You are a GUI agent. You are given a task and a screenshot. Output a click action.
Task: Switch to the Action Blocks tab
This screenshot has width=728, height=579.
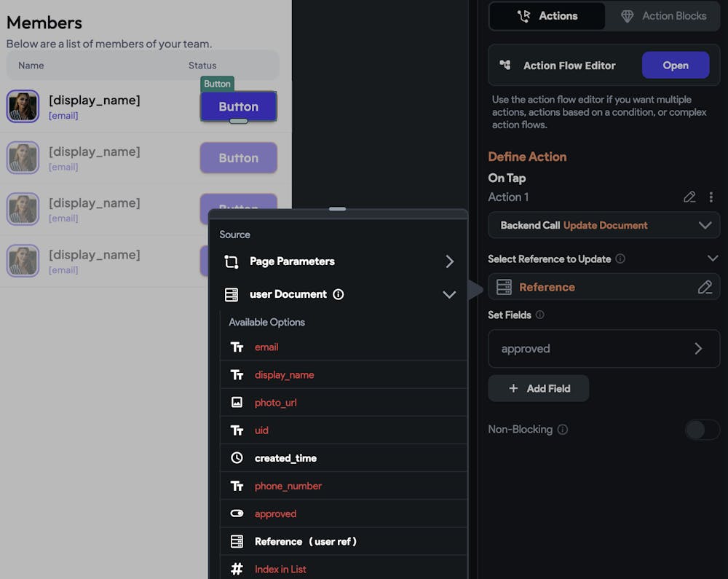662,16
